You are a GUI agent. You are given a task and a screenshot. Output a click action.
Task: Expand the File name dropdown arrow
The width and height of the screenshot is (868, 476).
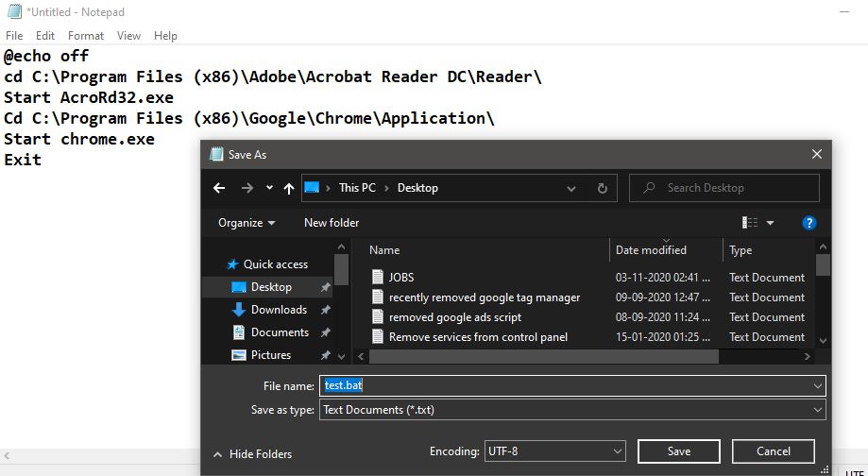pyautogui.click(x=818, y=385)
